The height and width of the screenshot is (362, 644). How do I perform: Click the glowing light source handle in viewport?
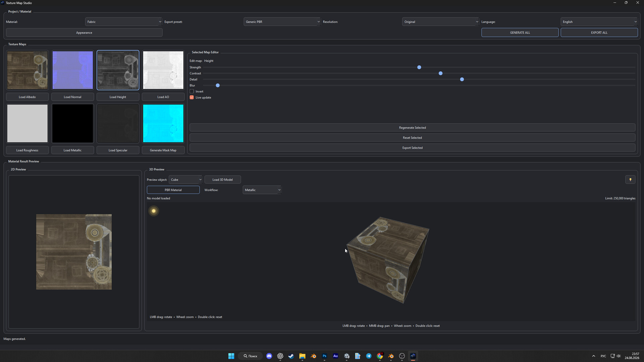tap(154, 211)
